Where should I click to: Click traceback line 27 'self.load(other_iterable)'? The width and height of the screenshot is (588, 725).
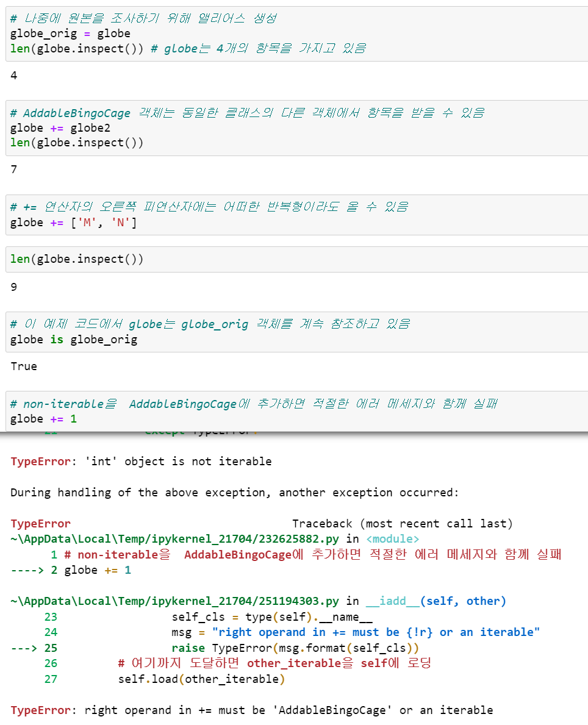(x=165, y=679)
